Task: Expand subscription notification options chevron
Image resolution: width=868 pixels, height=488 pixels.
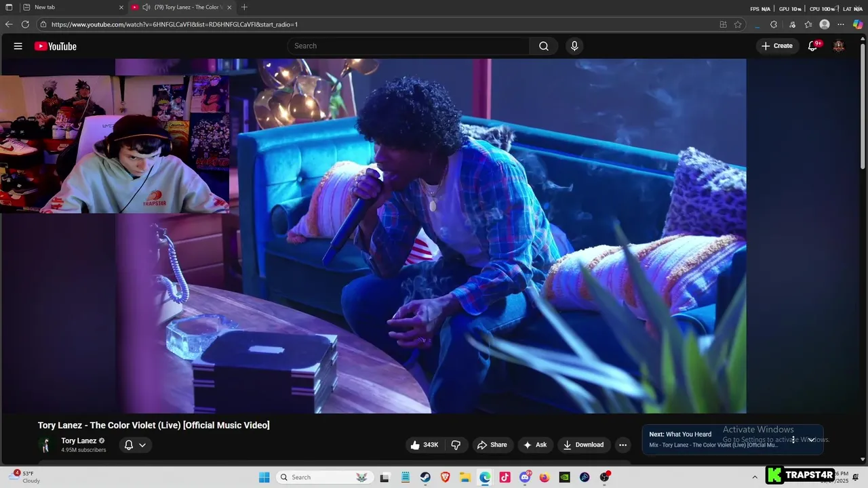Action: coord(142,445)
